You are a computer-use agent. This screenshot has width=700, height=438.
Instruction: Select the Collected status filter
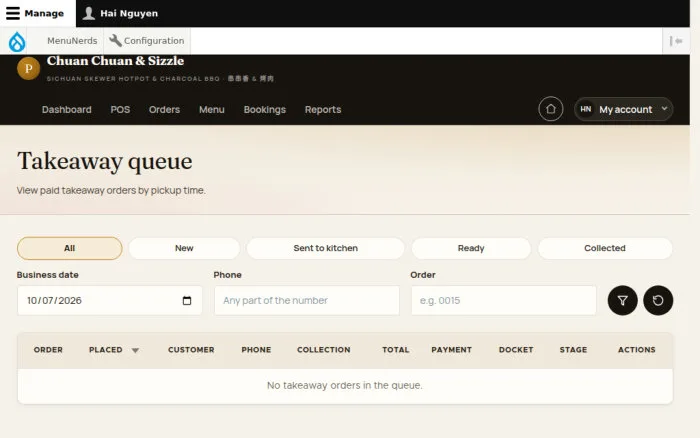pyautogui.click(x=605, y=248)
